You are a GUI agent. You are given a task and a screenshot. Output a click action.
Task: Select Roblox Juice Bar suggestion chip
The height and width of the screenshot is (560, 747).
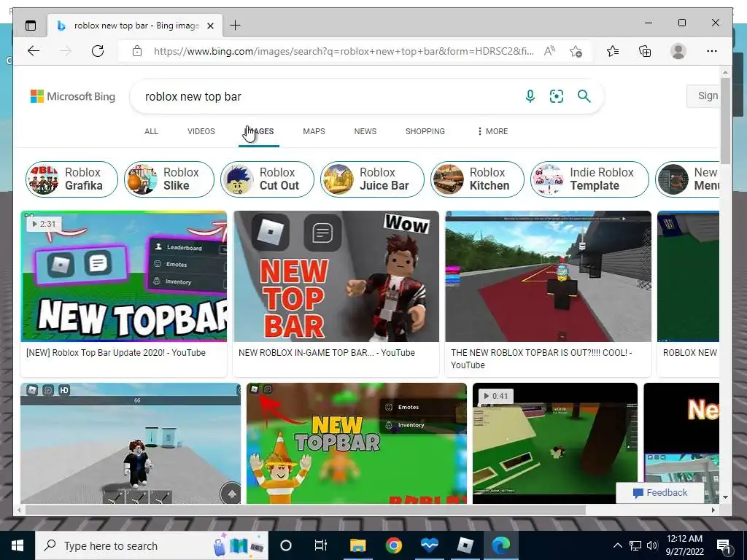point(372,179)
